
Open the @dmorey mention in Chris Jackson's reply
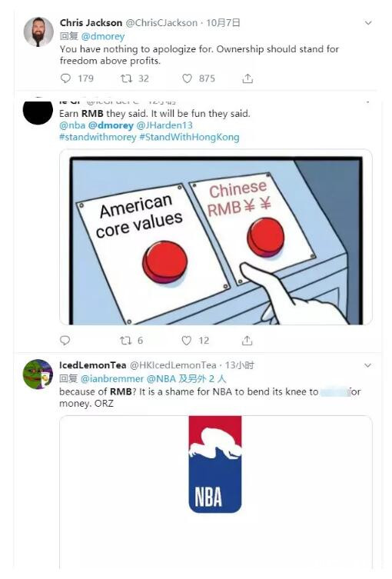point(103,36)
